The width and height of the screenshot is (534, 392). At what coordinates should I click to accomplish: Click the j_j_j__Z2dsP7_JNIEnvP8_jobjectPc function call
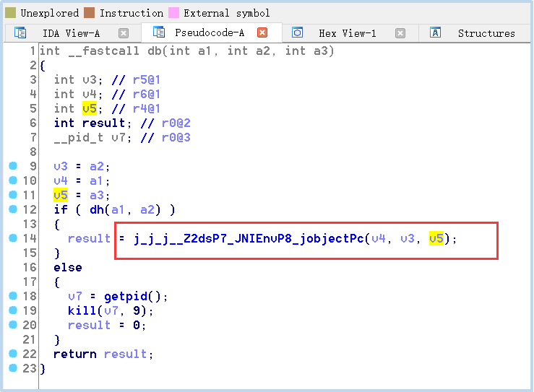tap(249, 238)
